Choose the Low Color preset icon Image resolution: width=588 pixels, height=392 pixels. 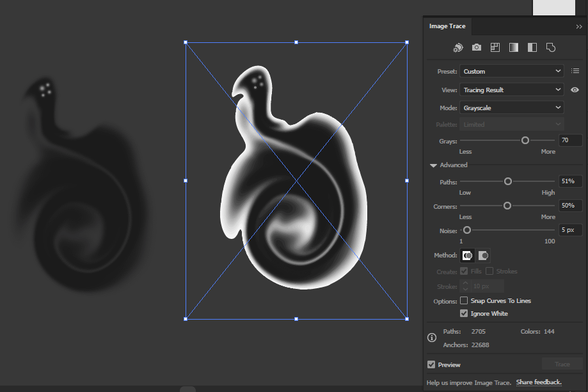[495, 47]
